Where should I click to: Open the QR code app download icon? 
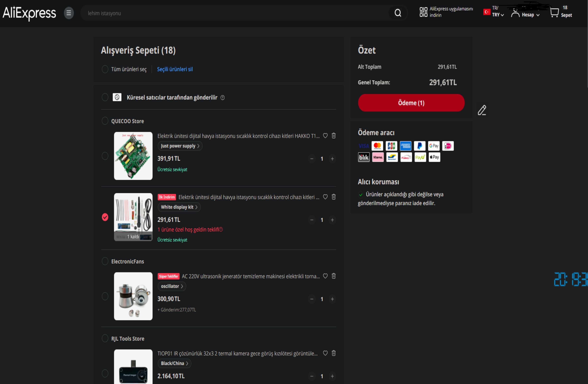(x=423, y=12)
